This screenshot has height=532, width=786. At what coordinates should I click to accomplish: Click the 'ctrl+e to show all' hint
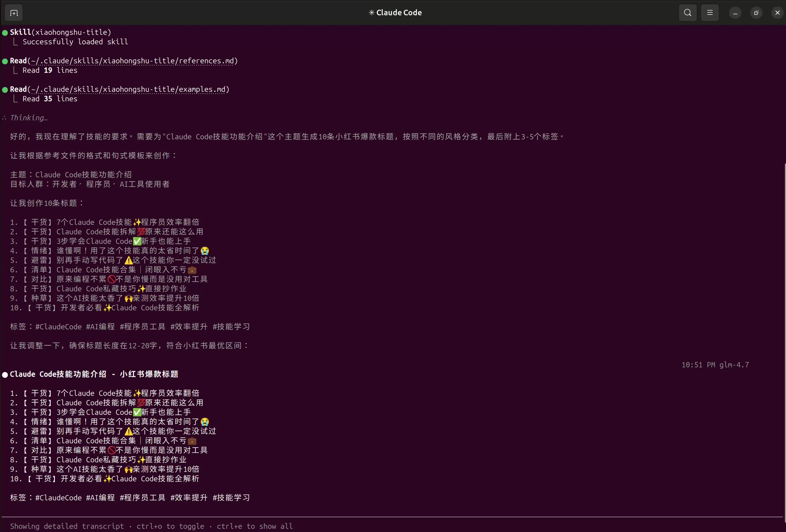(255, 526)
